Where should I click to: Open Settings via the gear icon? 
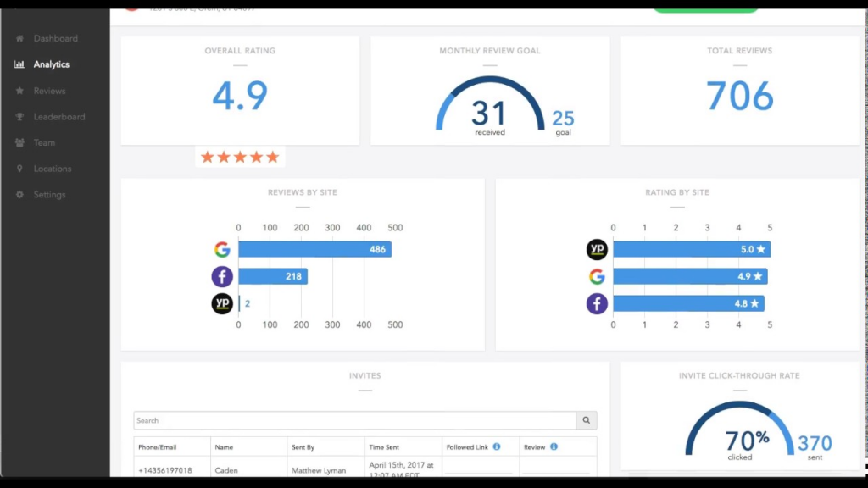[x=19, y=195]
